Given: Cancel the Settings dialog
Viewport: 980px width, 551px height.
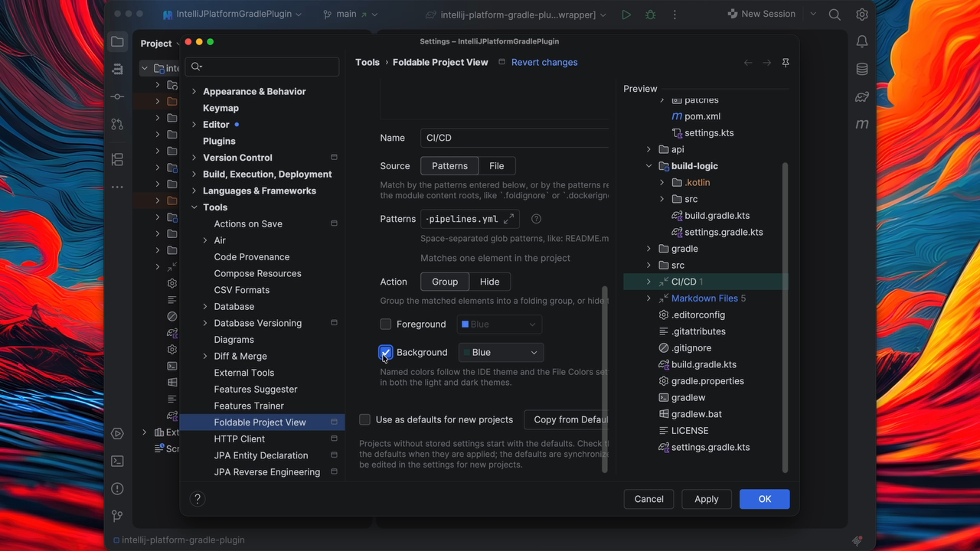Looking at the screenshot, I should 649,499.
